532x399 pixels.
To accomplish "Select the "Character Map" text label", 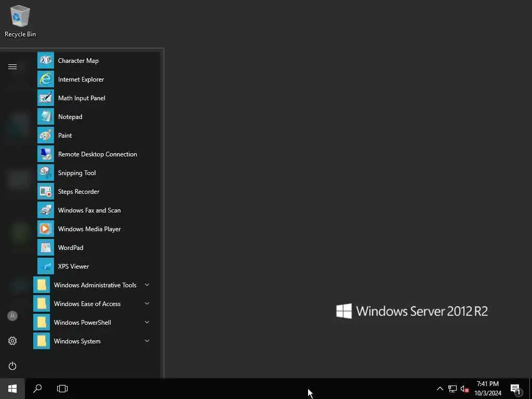I will click(78, 61).
